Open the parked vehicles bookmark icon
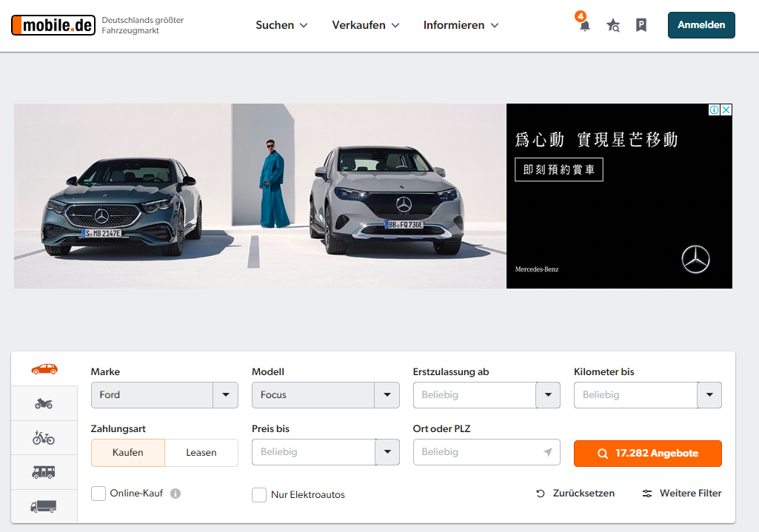 pos(641,25)
